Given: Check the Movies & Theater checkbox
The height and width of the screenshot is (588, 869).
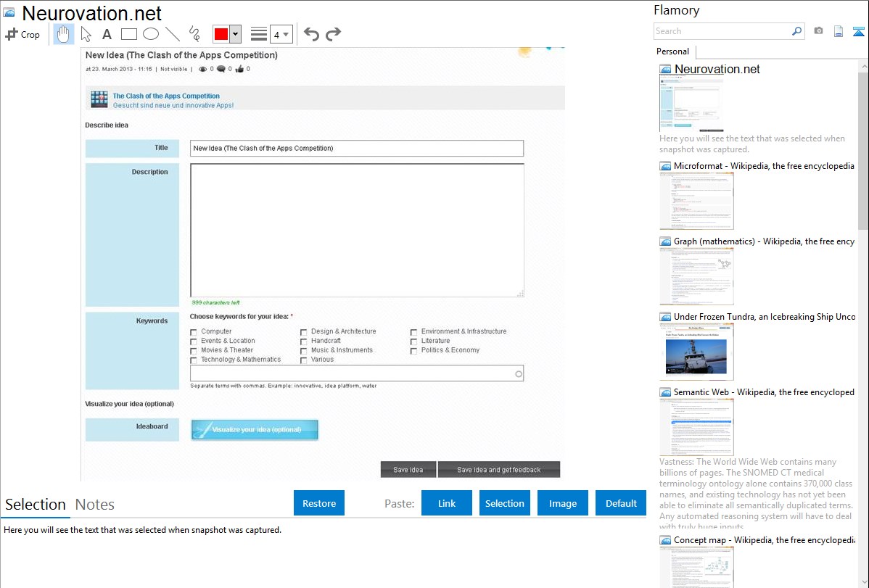Looking at the screenshot, I should (194, 351).
